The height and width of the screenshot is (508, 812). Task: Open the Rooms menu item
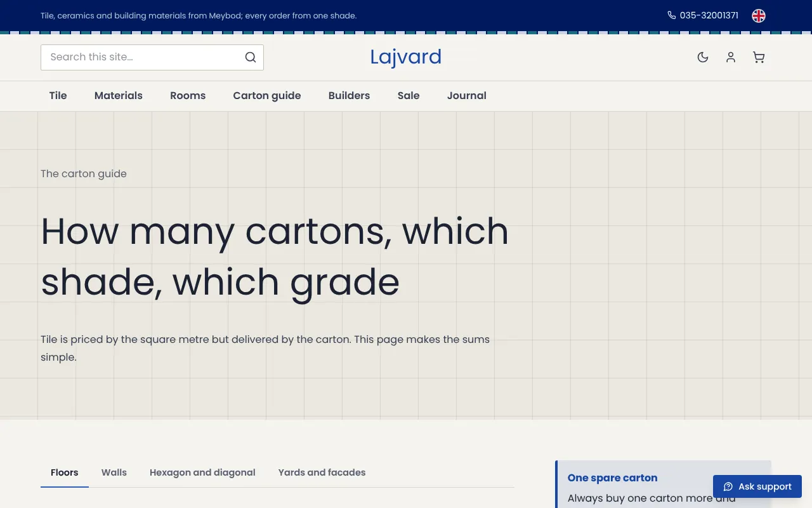188,96
